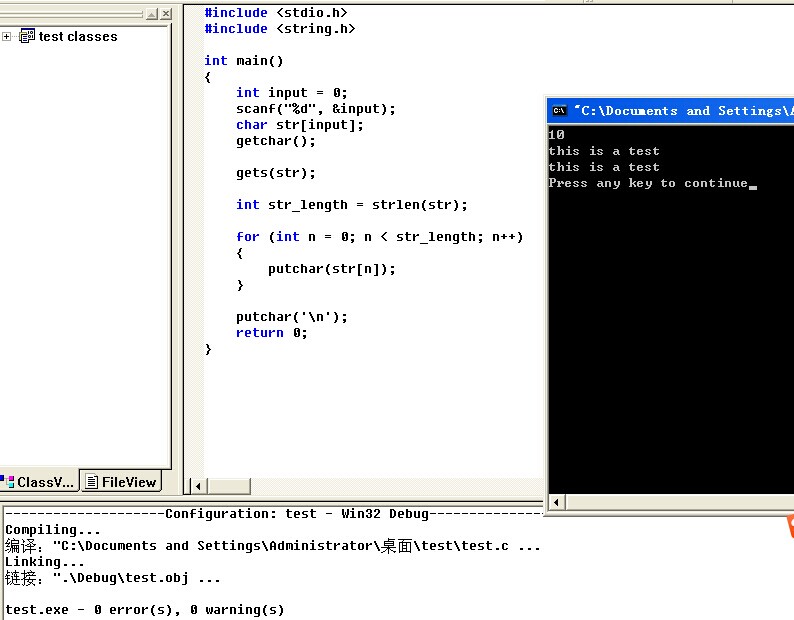
Task: Click the scanf("%d", &input) line
Action: [315, 109]
